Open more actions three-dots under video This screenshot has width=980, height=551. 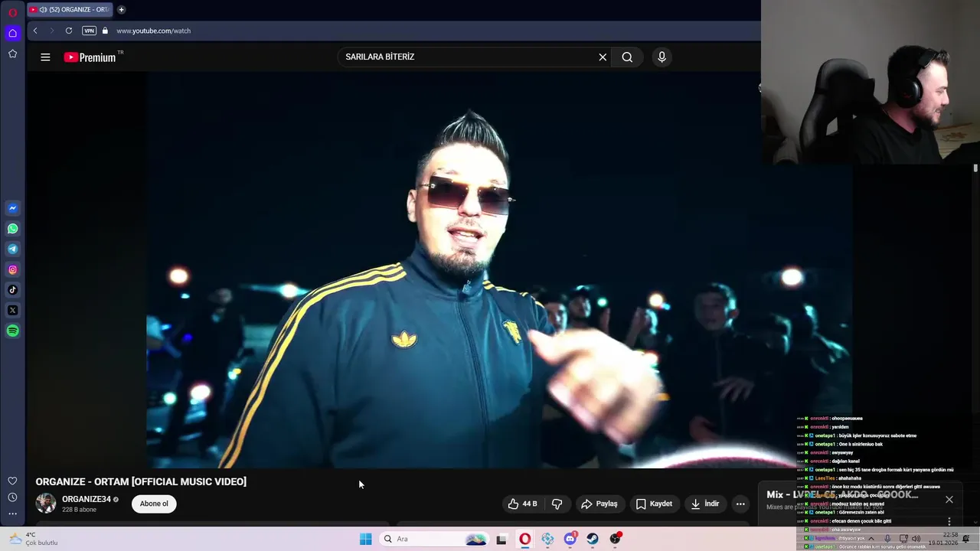740,504
